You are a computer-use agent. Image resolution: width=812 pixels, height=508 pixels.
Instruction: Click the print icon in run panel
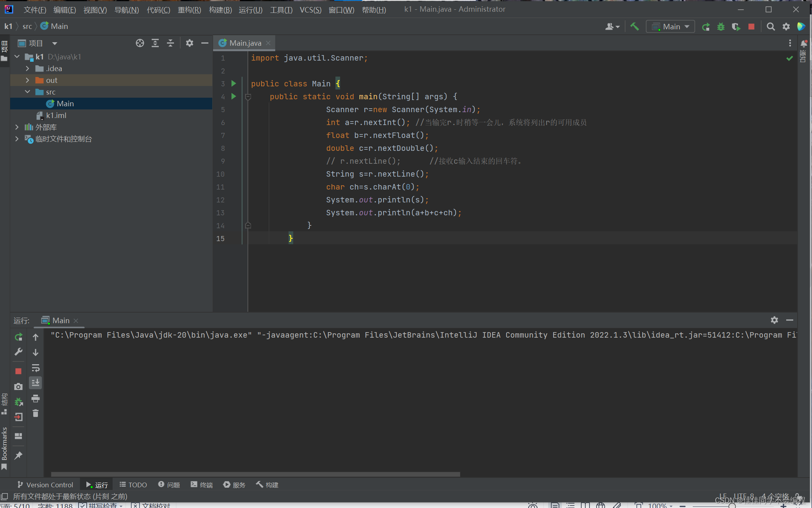coord(36,399)
